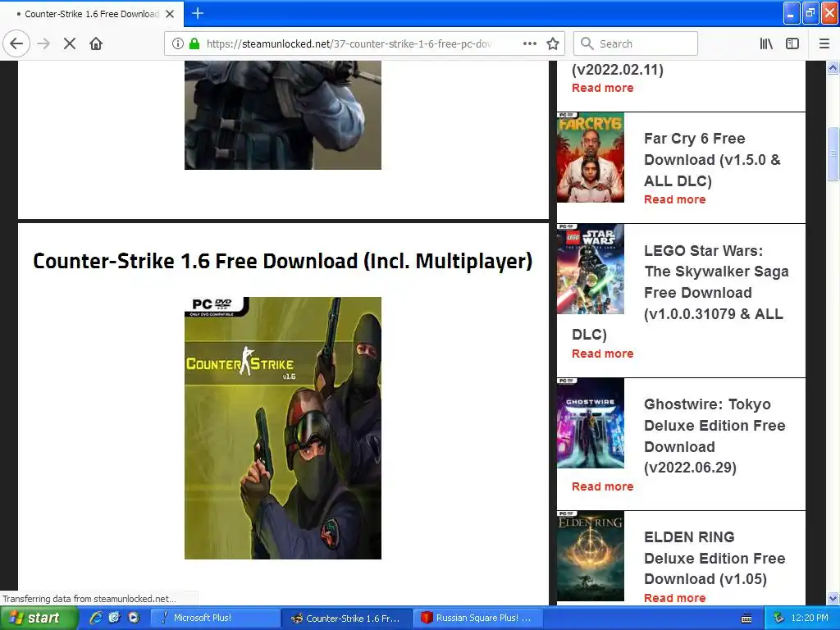Click the Counter-Strike 1.6 Free Download heading

[x=283, y=261]
